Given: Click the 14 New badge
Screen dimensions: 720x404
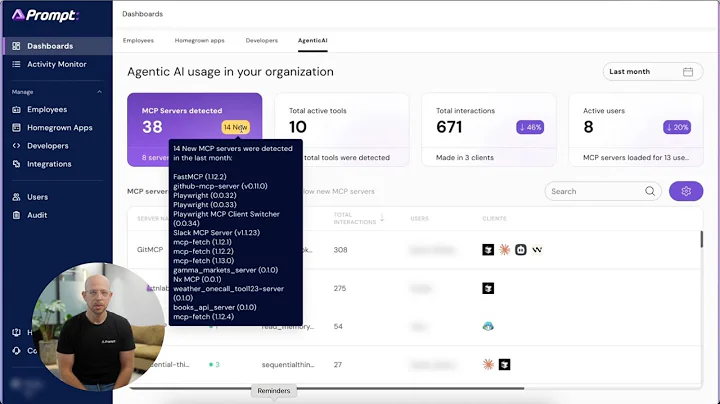Looking at the screenshot, I should [236, 127].
